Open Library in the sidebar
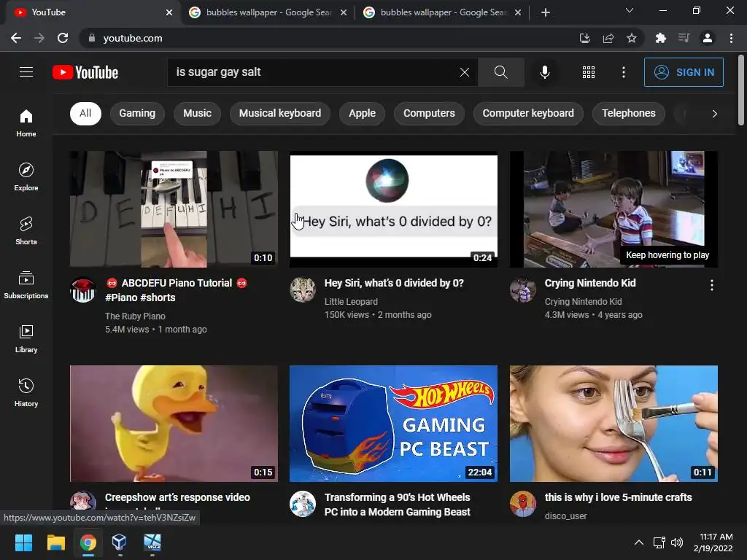The width and height of the screenshot is (747, 560). coord(26,338)
